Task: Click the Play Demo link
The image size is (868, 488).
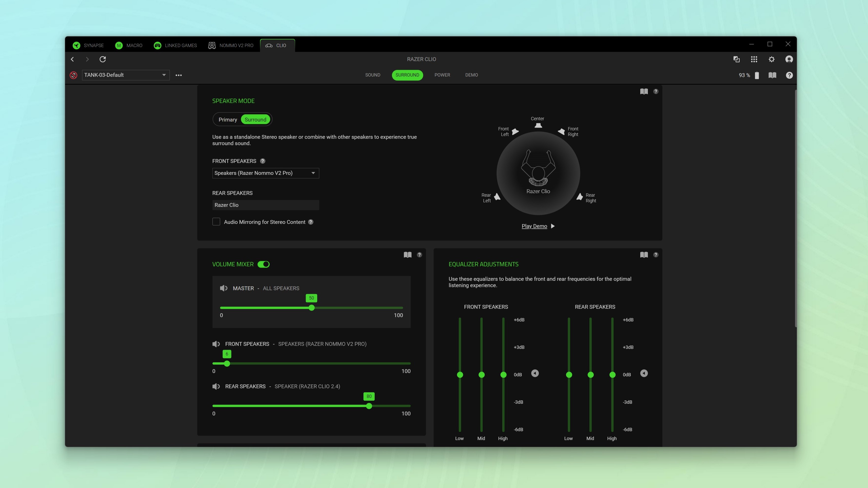Action: (534, 226)
